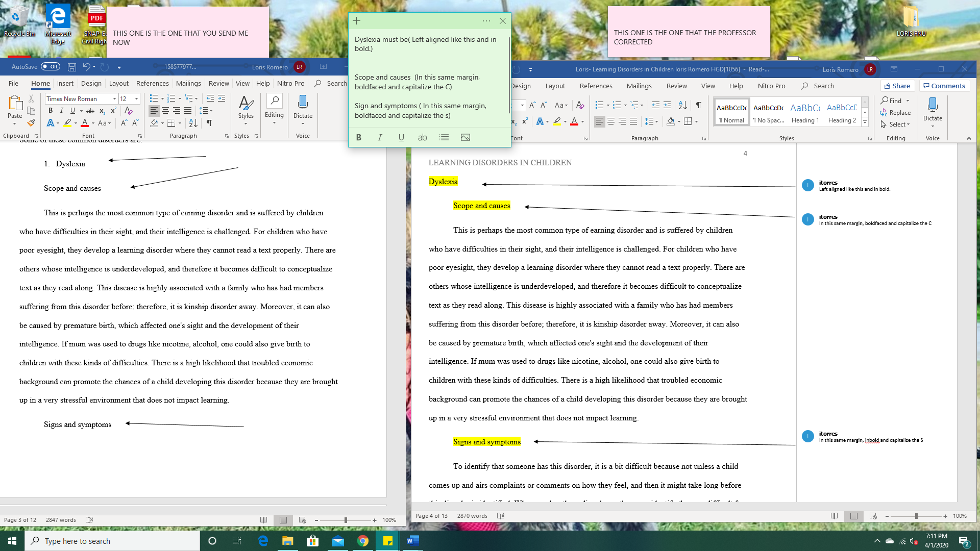Toggle underline in the sticky note
The width and height of the screenshot is (980, 551).
click(x=401, y=137)
